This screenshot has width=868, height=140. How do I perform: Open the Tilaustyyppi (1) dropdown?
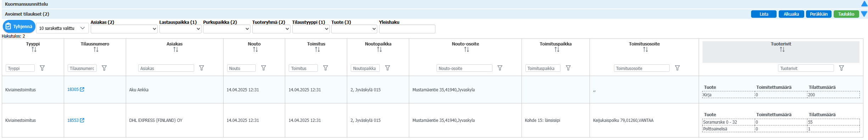tap(311, 29)
